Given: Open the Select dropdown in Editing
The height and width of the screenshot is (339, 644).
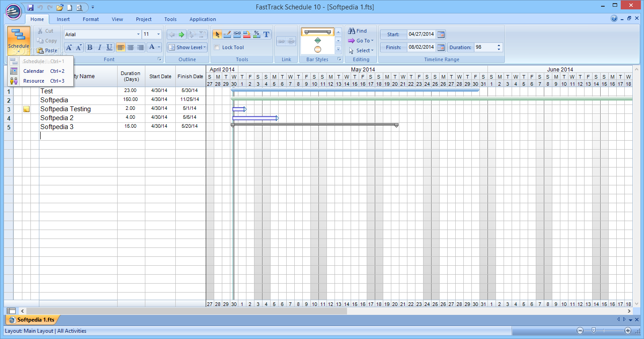Looking at the screenshot, I should point(361,50).
